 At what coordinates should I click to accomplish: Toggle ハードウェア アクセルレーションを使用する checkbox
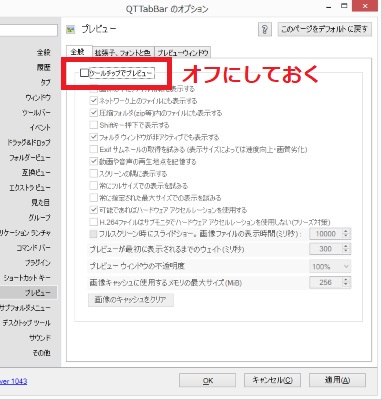tap(93, 210)
